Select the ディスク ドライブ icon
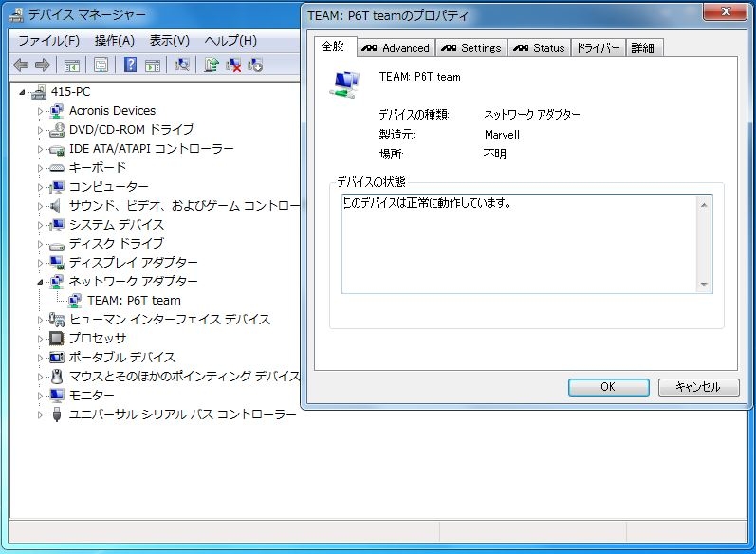The width and height of the screenshot is (756, 554). tap(56, 246)
